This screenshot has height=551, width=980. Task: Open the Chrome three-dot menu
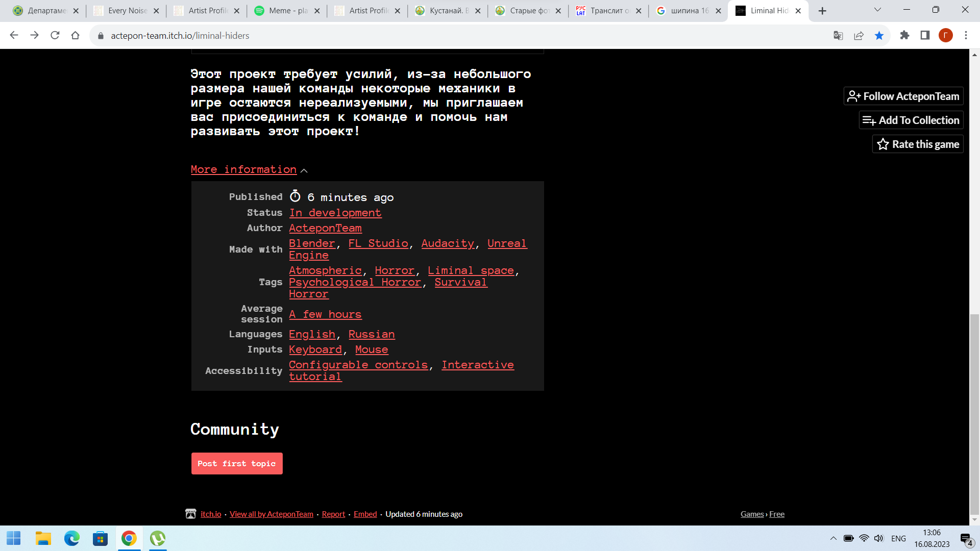click(x=965, y=35)
